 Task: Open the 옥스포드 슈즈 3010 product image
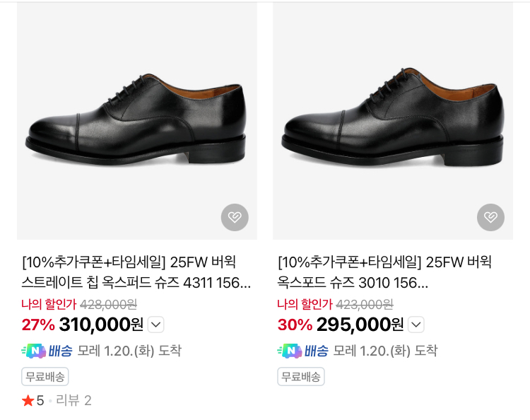(x=393, y=120)
